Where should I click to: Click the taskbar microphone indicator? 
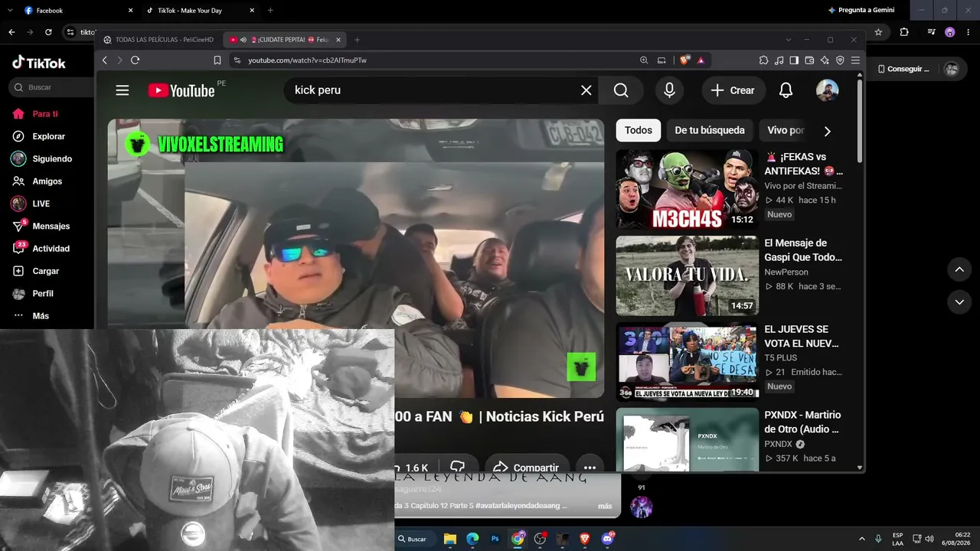click(878, 539)
